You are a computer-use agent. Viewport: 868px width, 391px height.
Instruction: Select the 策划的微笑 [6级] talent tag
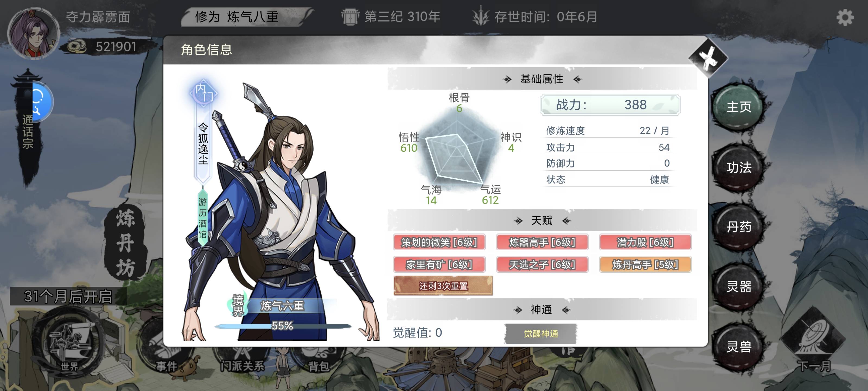pos(439,242)
